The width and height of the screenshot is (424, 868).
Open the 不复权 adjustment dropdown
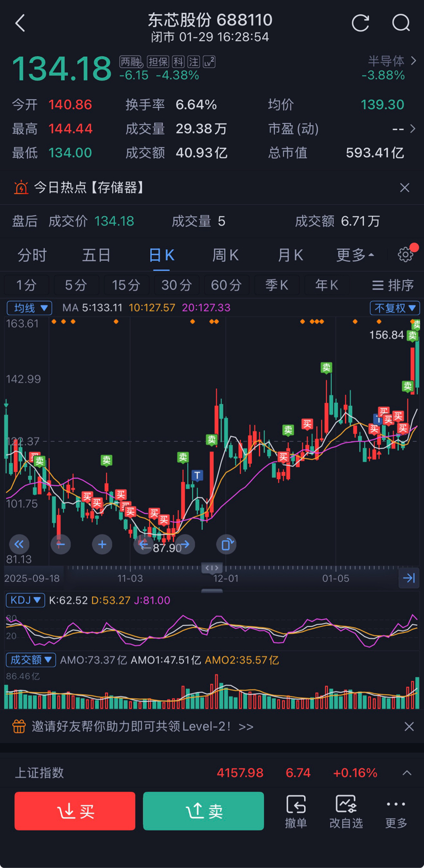pyautogui.click(x=395, y=308)
